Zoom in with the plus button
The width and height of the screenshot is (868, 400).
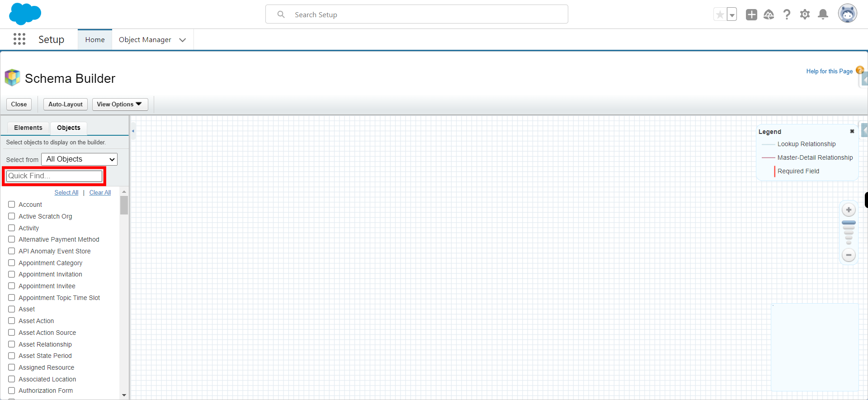tap(849, 210)
